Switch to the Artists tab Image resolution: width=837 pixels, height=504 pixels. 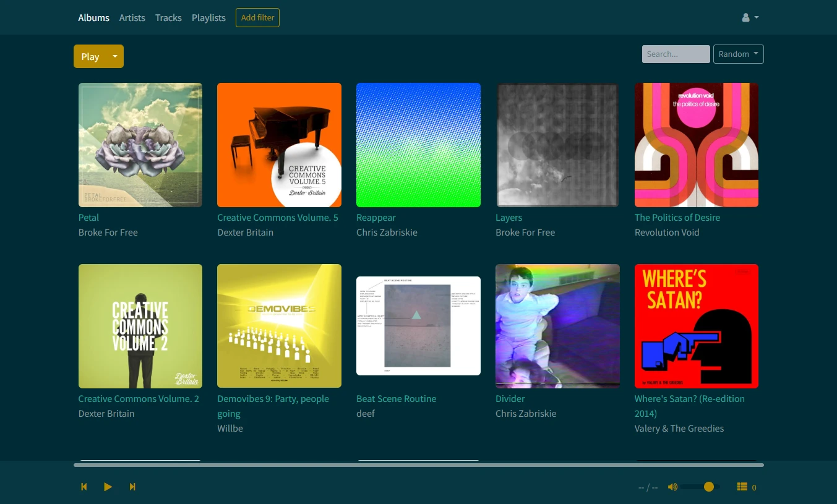point(132,17)
